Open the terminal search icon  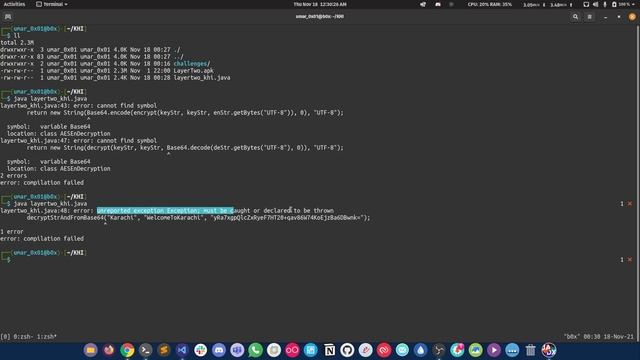(575, 17)
